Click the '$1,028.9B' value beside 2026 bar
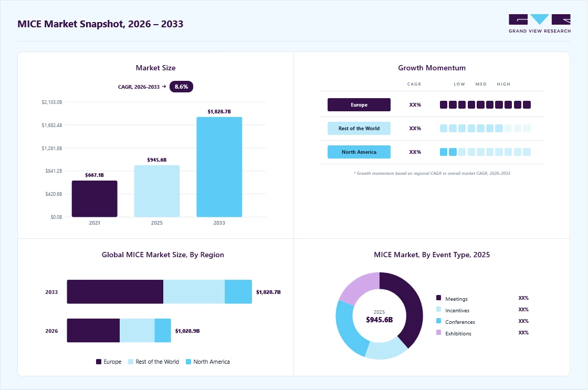Viewport: 588px width, 390px height. tap(187, 331)
